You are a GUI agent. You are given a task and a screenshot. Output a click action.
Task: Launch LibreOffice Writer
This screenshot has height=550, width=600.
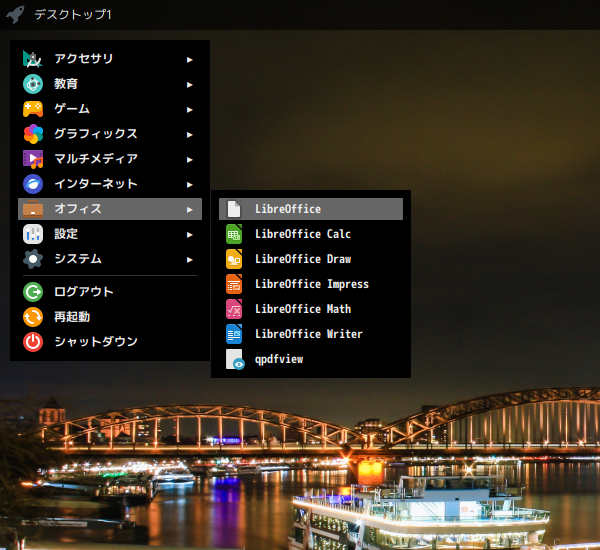tap(311, 334)
